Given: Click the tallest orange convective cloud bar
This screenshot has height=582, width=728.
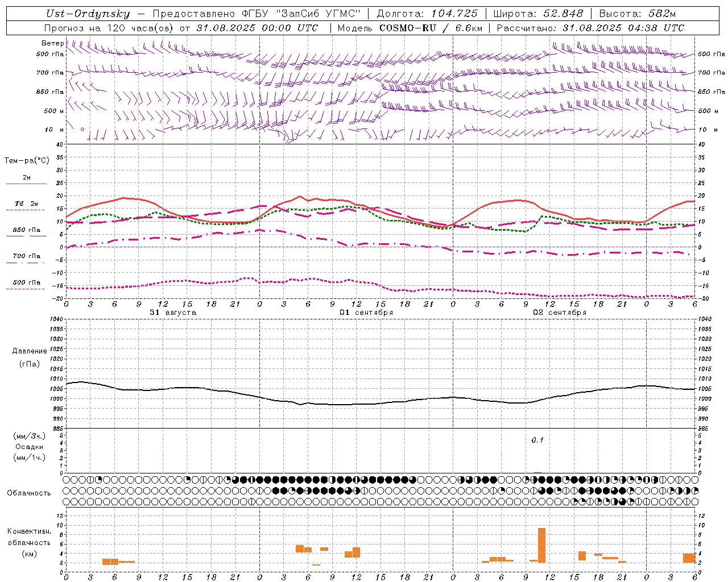Looking at the screenshot, I should tap(541, 546).
